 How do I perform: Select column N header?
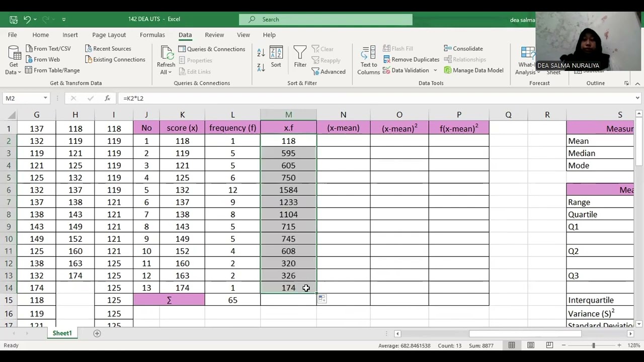pos(343,115)
